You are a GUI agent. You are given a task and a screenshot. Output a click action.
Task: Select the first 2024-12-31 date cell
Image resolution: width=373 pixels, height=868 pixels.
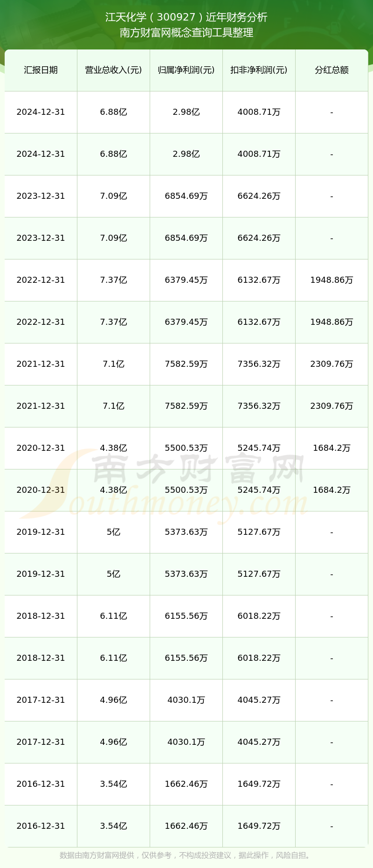coord(41,112)
